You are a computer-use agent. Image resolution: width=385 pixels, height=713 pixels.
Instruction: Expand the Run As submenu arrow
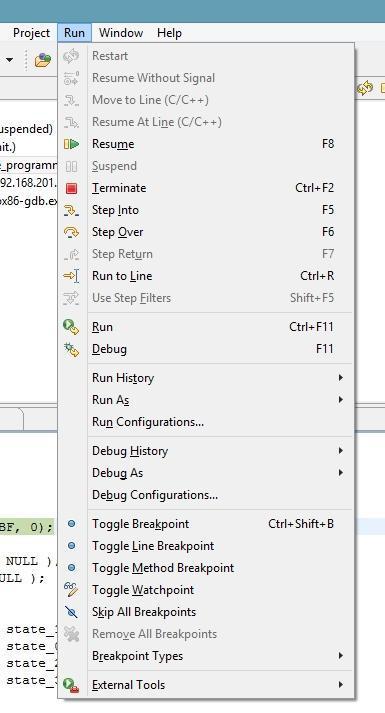tap(340, 400)
